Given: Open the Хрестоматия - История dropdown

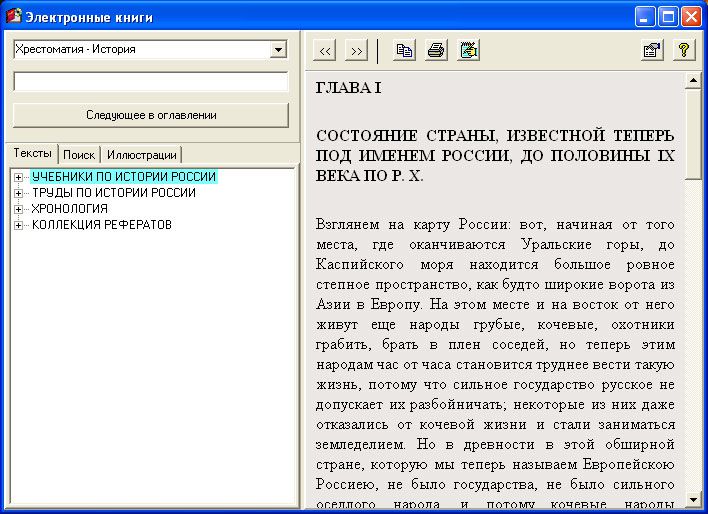Looking at the screenshot, I should tap(278, 49).
